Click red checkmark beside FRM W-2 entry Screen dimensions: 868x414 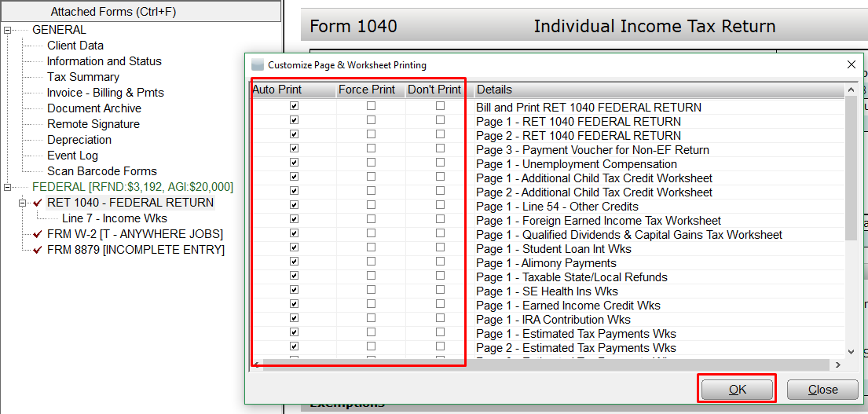[38, 234]
